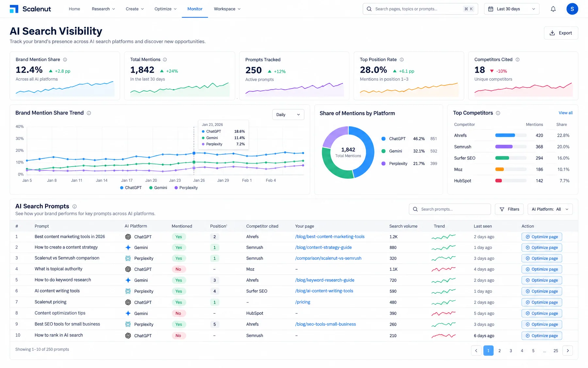
Task: Click info icon beside Total Mentions
Action: pyautogui.click(x=165, y=60)
